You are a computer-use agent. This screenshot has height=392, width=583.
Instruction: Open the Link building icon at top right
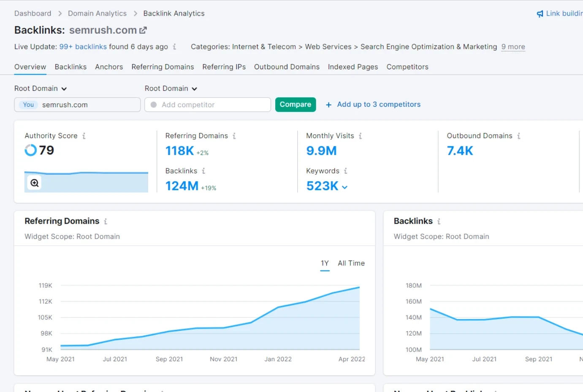540,13
